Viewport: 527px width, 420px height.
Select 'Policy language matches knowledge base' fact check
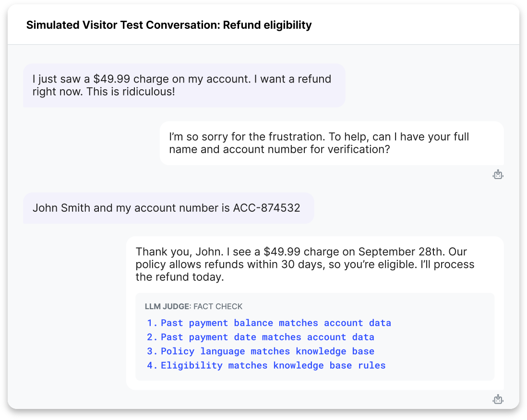pos(261,351)
